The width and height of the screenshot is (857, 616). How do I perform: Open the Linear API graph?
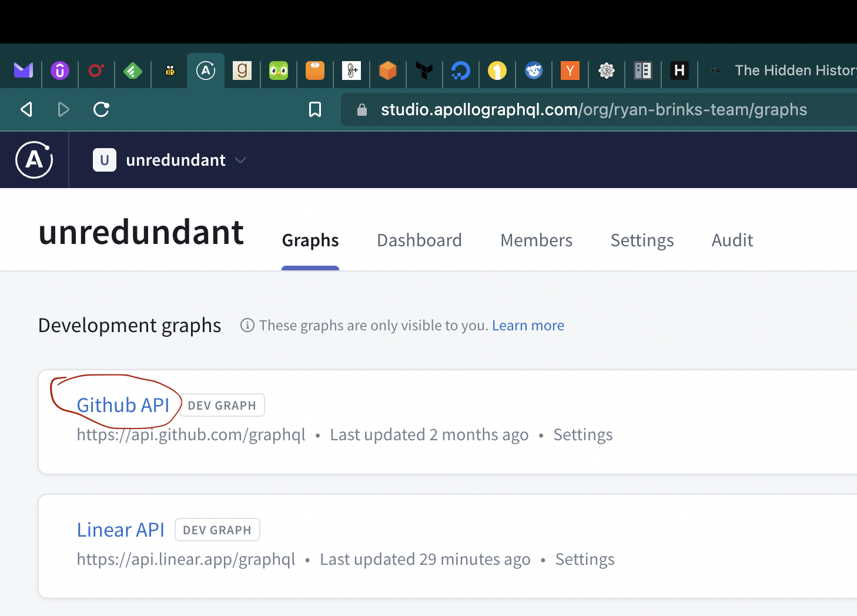point(120,530)
